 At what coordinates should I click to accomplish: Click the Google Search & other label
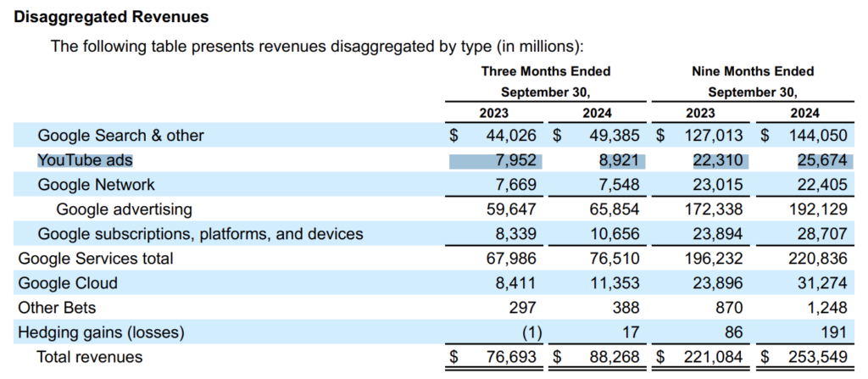point(120,135)
